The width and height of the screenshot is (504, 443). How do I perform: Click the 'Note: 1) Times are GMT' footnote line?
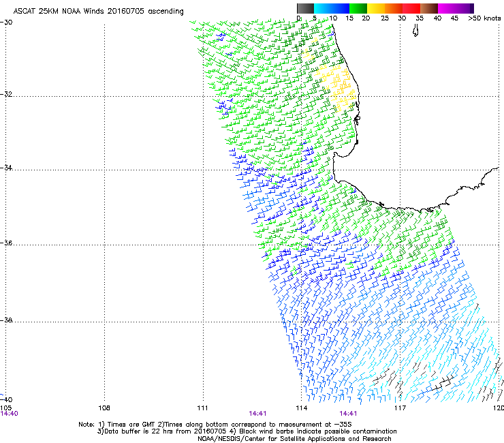point(216,425)
